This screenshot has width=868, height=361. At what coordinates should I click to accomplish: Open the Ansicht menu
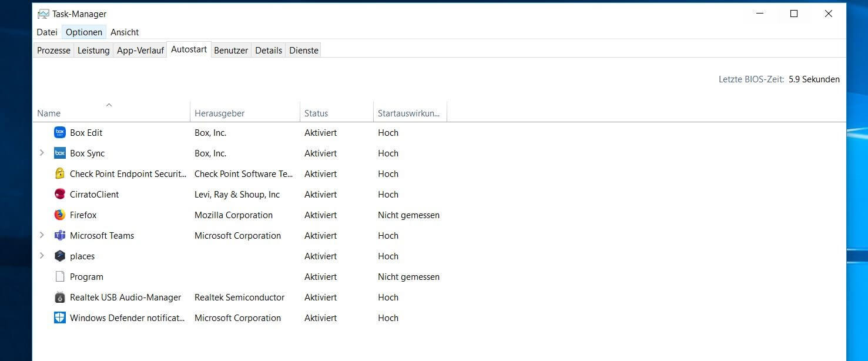pyautogui.click(x=125, y=32)
